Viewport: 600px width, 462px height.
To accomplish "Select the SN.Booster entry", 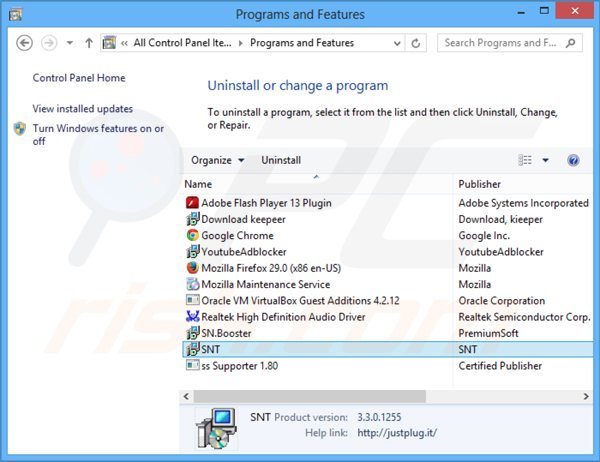I will click(x=226, y=333).
